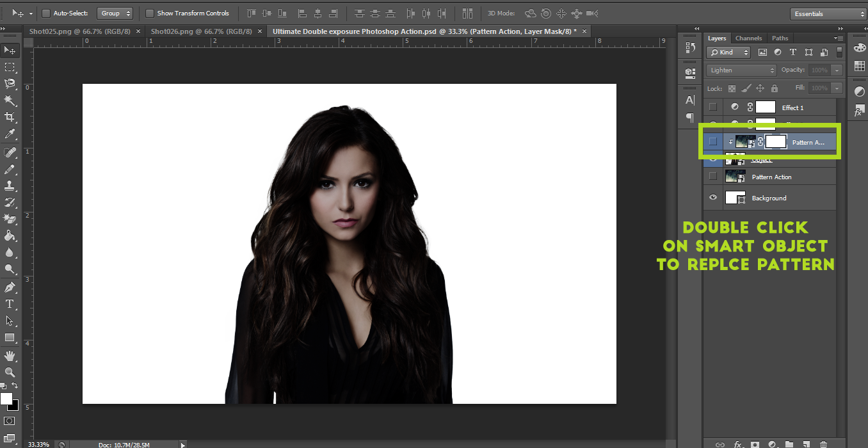Screen dimensions: 868x448
Task: Select the Hand tool
Action: (x=10, y=356)
